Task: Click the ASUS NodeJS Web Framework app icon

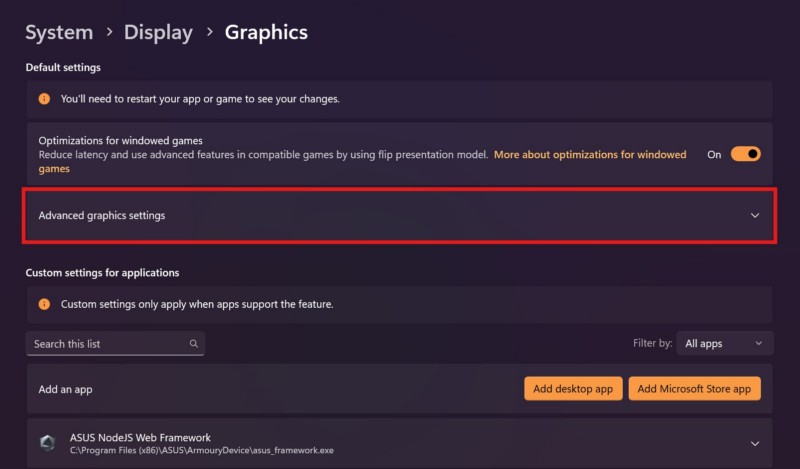Action: point(47,443)
